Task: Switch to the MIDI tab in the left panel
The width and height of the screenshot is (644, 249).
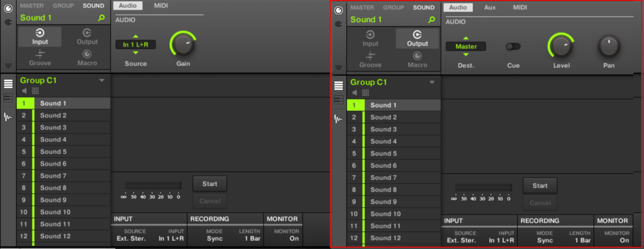Action: (161, 6)
